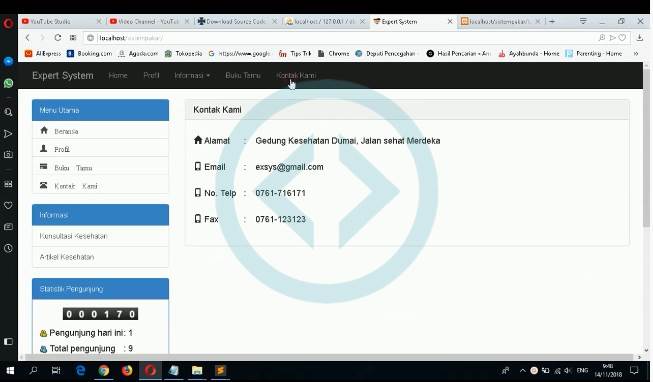The width and height of the screenshot is (653, 382).
Task: Click the Alamat home icon
Action: 198,140
